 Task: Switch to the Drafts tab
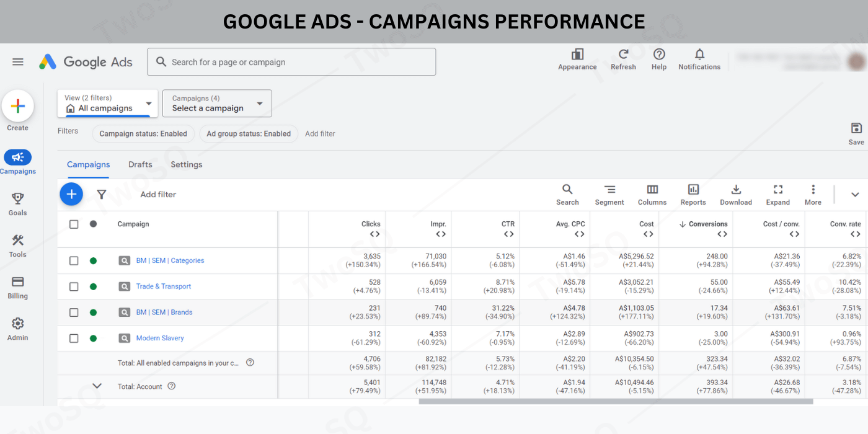click(140, 165)
